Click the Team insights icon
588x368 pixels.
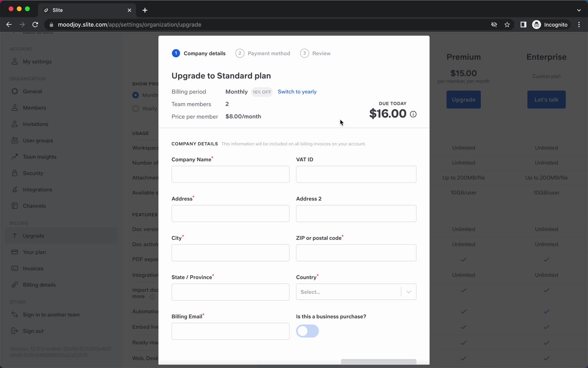click(x=15, y=156)
